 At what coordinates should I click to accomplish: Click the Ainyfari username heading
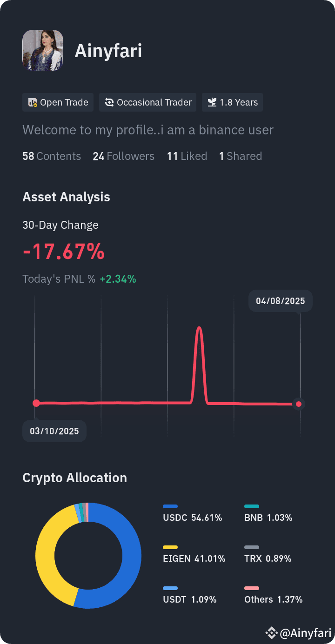coord(108,51)
